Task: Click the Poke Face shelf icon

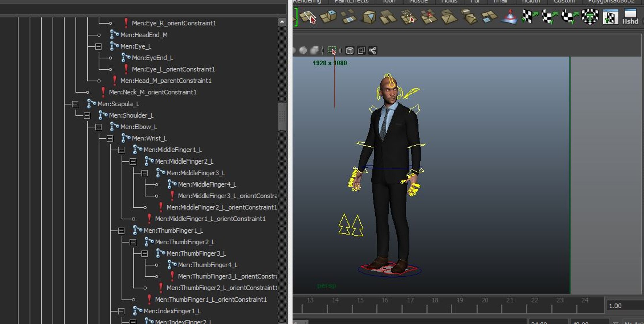Action: click(x=489, y=17)
